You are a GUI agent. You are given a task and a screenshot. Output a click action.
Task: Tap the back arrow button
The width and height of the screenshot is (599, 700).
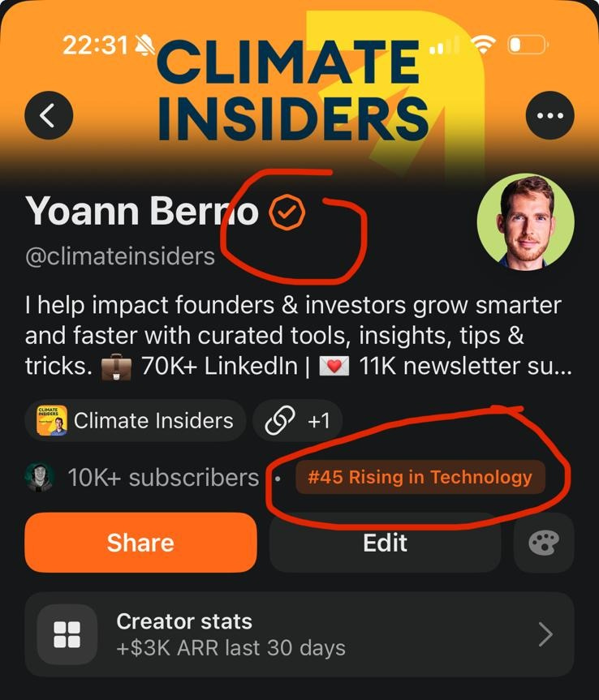(x=49, y=115)
